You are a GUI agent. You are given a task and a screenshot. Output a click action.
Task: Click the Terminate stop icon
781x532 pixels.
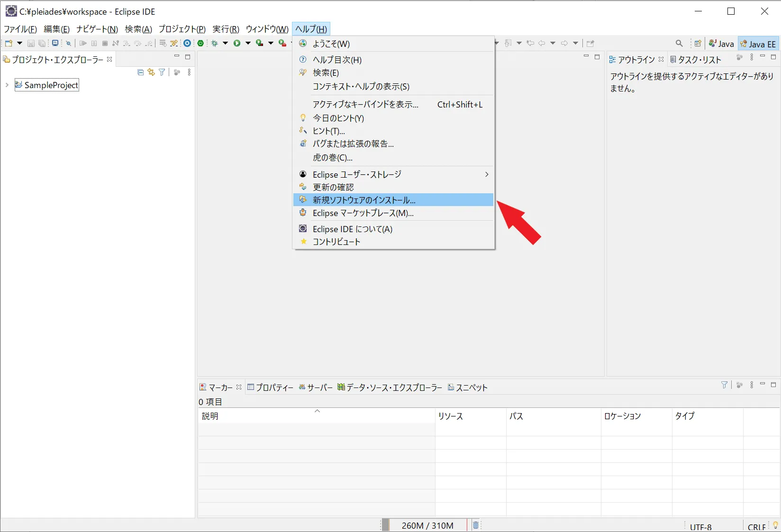(x=105, y=43)
